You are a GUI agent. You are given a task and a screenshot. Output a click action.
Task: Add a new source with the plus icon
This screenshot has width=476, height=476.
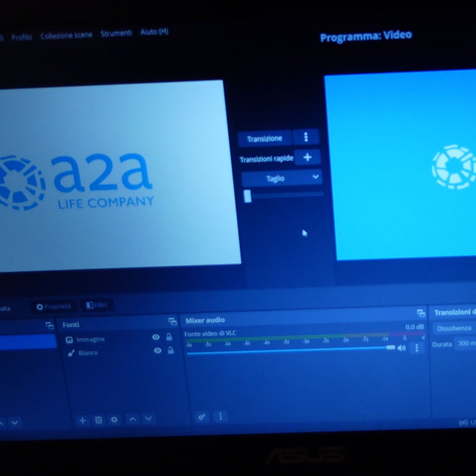(83, 421)
